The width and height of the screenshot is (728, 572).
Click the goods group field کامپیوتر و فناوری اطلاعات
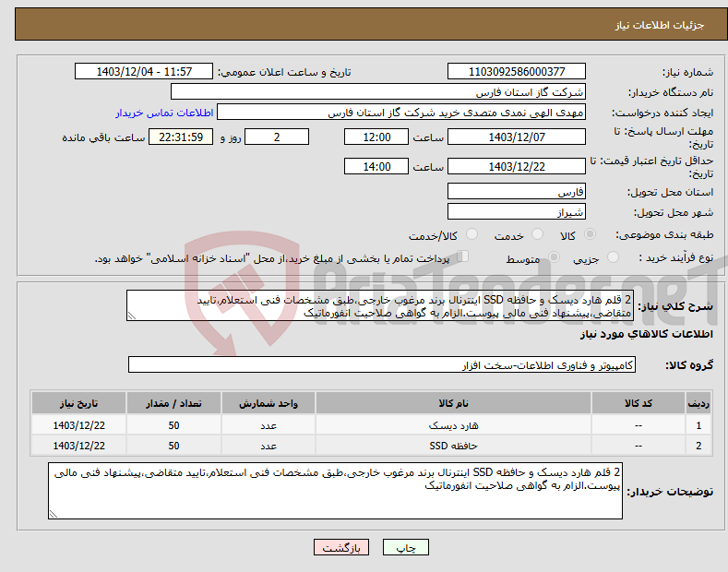(x=382, y=364)
